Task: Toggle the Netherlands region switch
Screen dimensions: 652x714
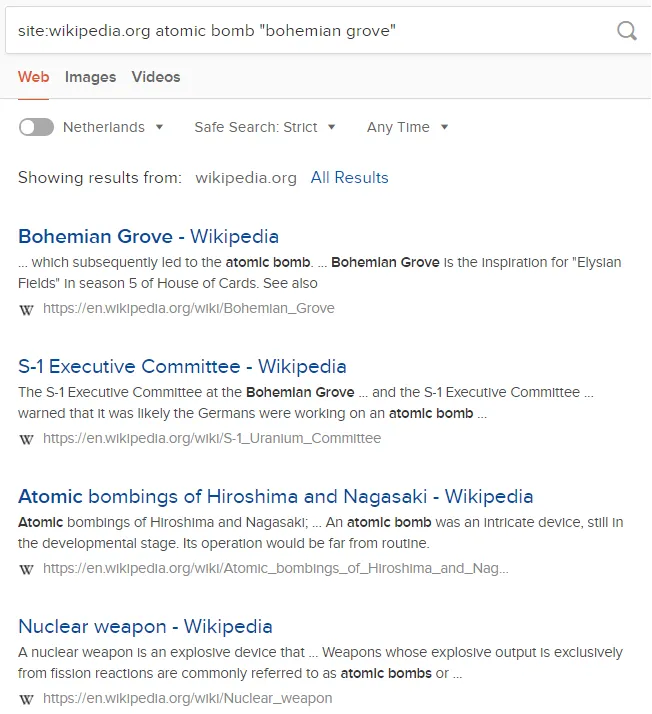Action: 36,127
